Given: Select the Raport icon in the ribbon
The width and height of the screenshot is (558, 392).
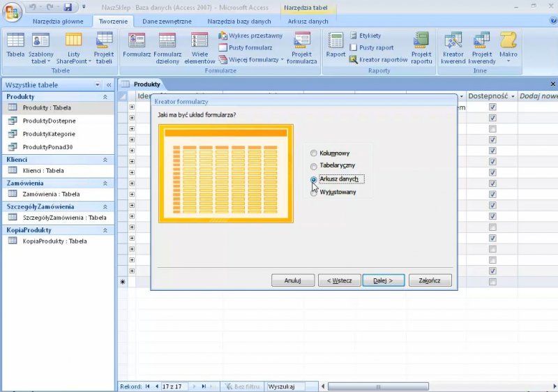Looking at the screenshot, I should click(335, 45).
